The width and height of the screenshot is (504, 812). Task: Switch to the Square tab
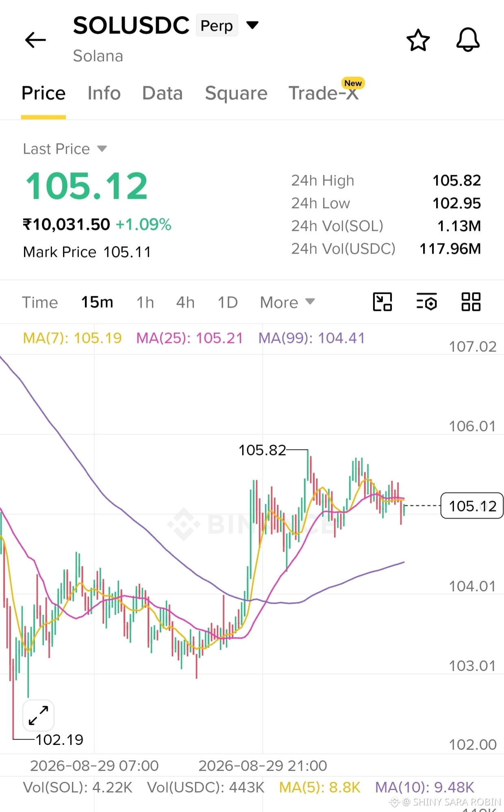(236, 93)
